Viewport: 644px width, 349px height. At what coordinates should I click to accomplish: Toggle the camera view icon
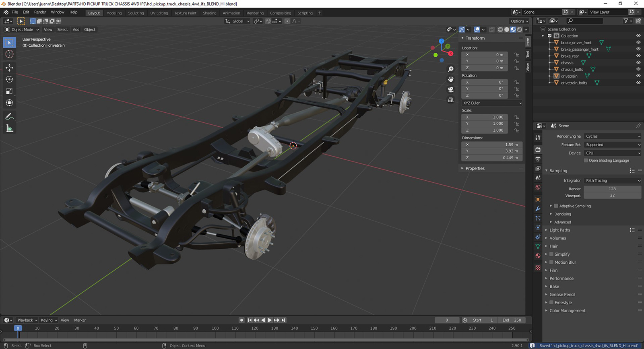pyautogui.click(x=451, y=89)
